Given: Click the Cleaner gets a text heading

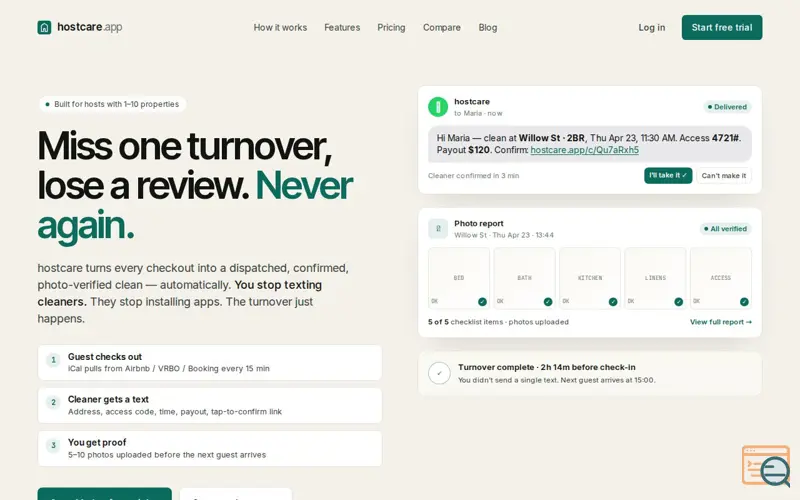Looking at the screenshot, I should coord(108,399).
